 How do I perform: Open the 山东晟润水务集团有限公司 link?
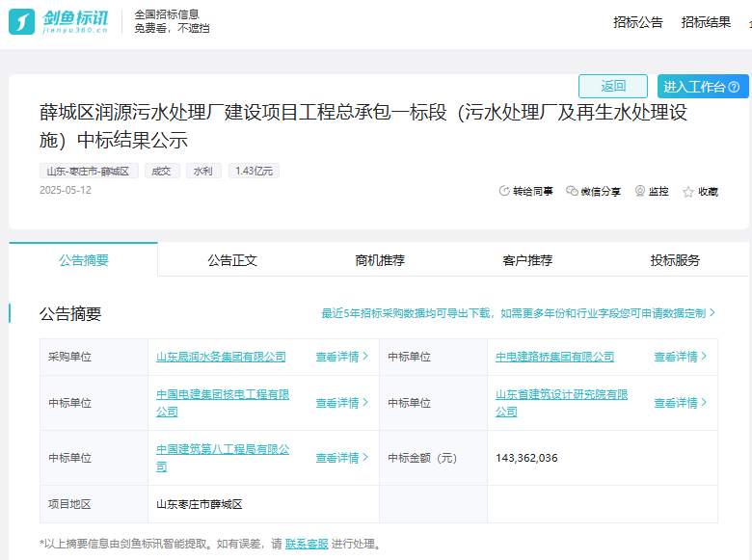[221, 357]
